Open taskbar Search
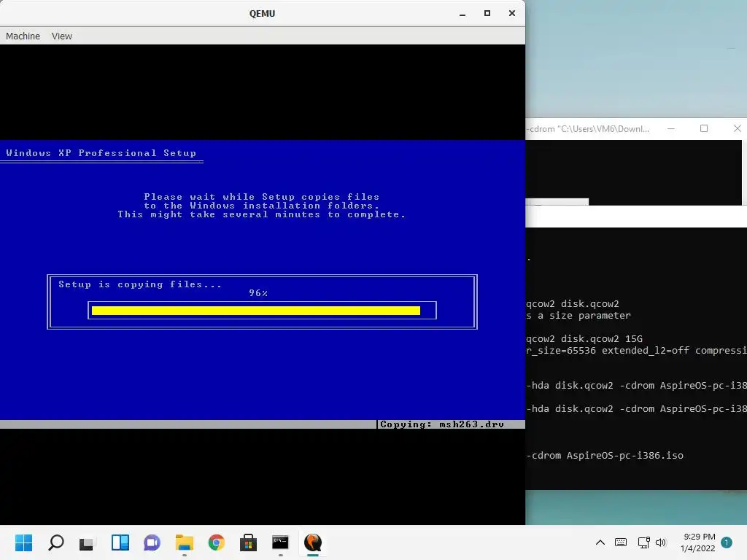747x560 pixels. pyautogui.click(x=55, y=542)
